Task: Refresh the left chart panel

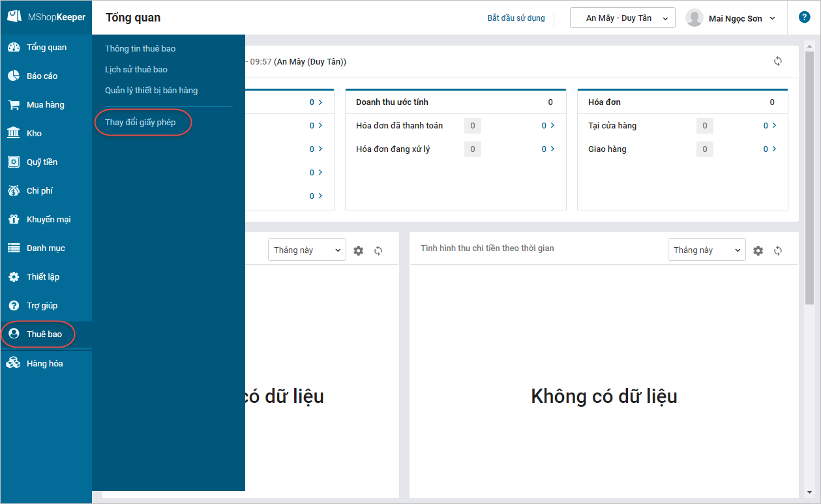Action: [x=378, y=250]
